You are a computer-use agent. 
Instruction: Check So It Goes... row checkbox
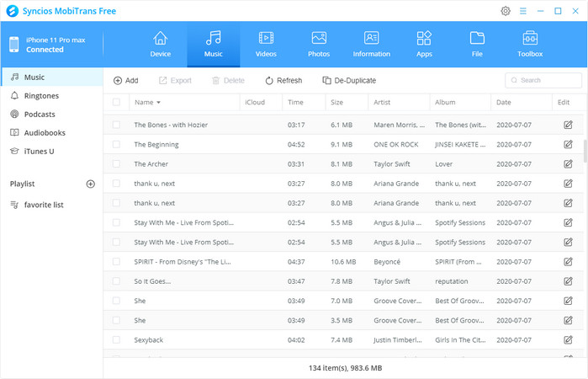click(x=116, y=281)
